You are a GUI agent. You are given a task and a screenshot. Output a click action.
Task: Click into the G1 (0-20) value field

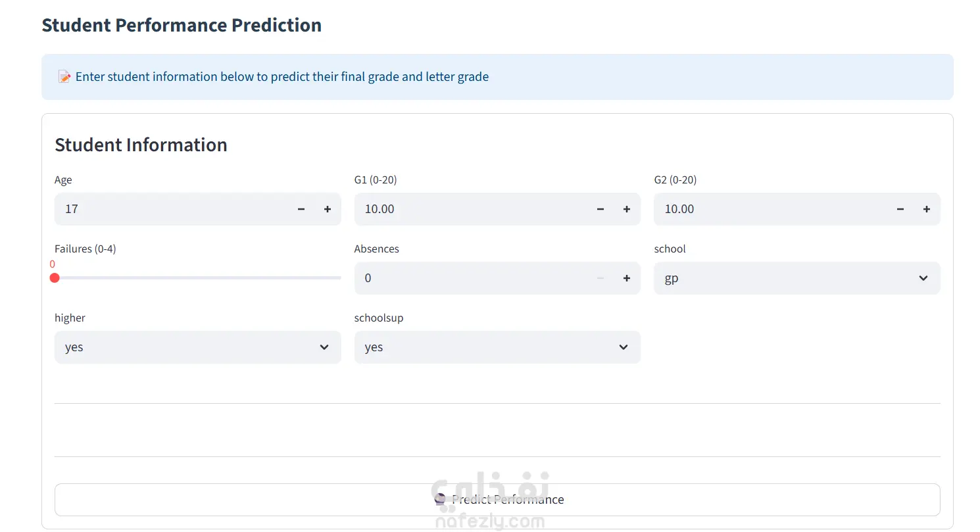click(x=471, y=209)
